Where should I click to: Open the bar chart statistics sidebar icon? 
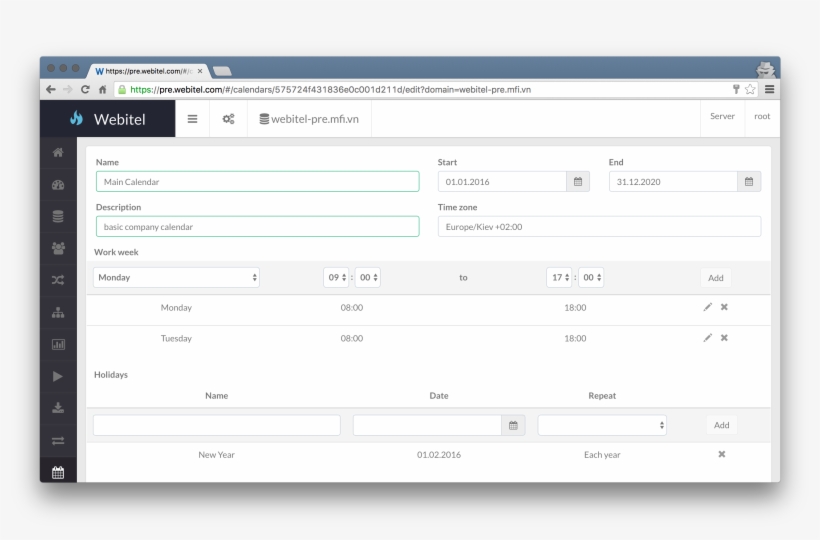point(58,344)
